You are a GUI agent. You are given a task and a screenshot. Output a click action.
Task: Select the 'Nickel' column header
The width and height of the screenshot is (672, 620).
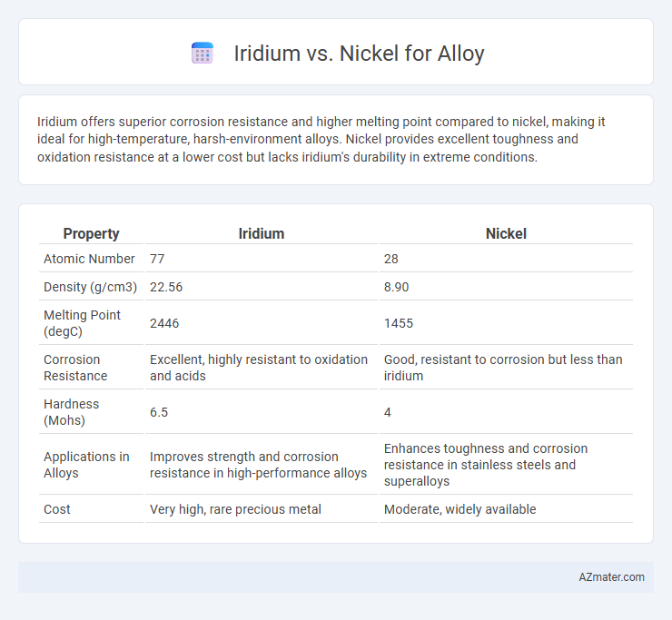[x=506, y=233]
